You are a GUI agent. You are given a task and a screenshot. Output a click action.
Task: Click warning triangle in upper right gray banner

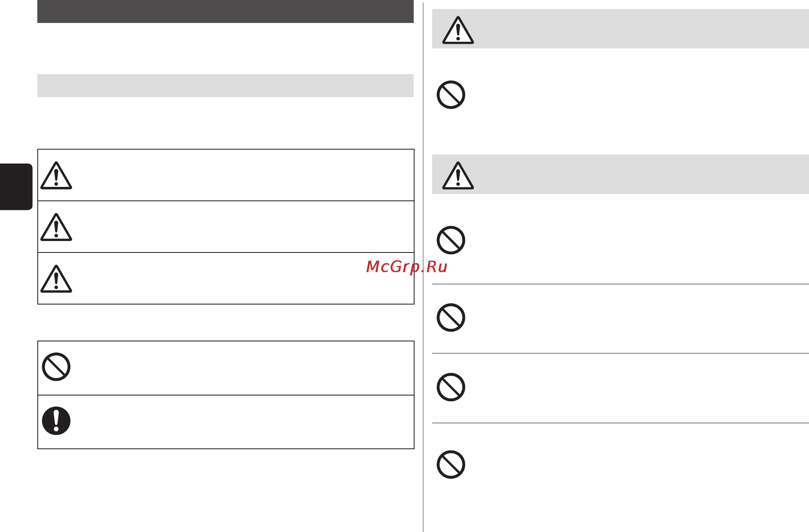(458, 30)
